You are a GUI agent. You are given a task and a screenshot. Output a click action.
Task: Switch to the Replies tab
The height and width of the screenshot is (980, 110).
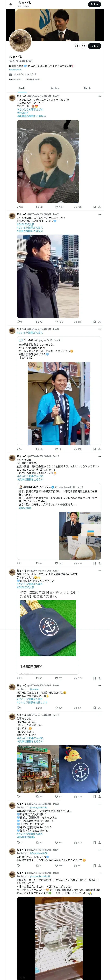coord(55,88)
